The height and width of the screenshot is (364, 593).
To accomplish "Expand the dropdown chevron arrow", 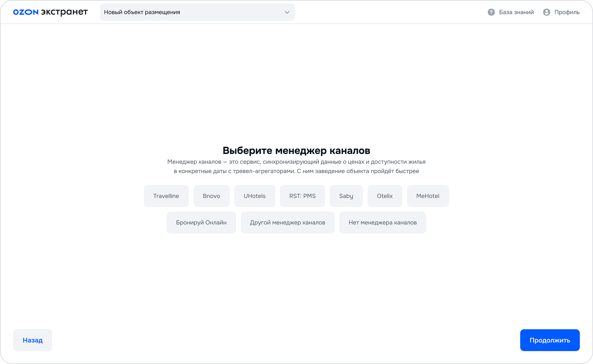I will [287, 12].
